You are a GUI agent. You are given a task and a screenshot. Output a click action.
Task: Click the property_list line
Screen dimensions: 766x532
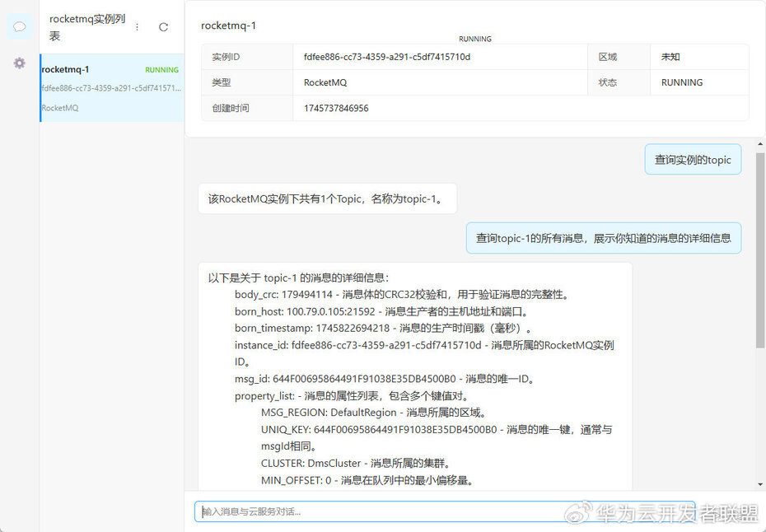(352, 395)
